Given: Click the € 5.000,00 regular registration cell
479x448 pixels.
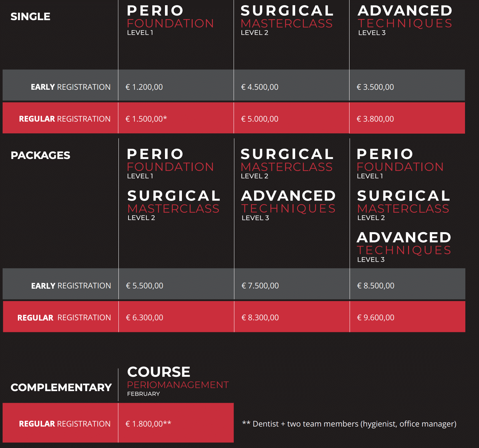Looking at the screenshot, I should point(260,119).
